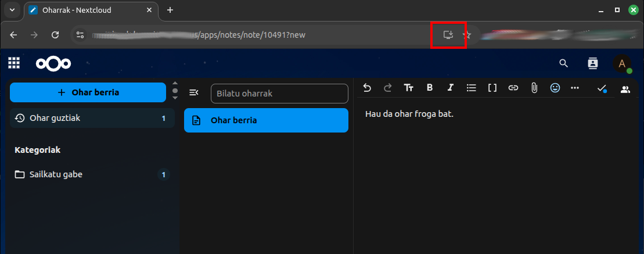
Task: Open the emoji picker
Action: point(555,88)
